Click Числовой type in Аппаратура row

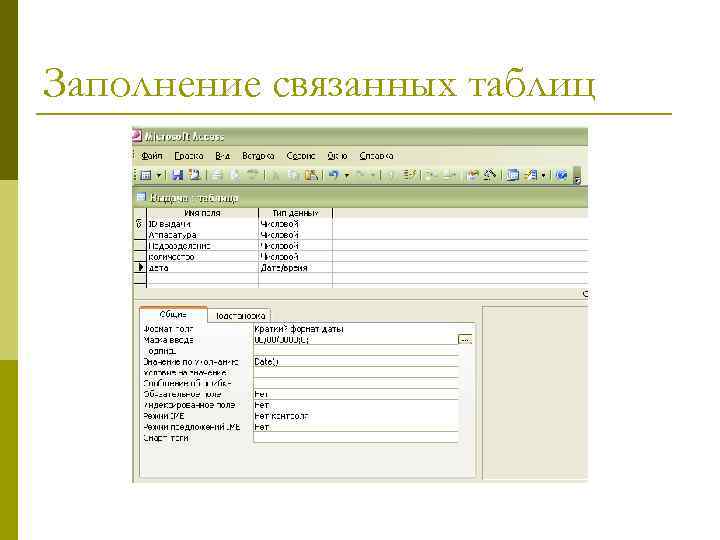pyautogui.click(x=295, y=235)
